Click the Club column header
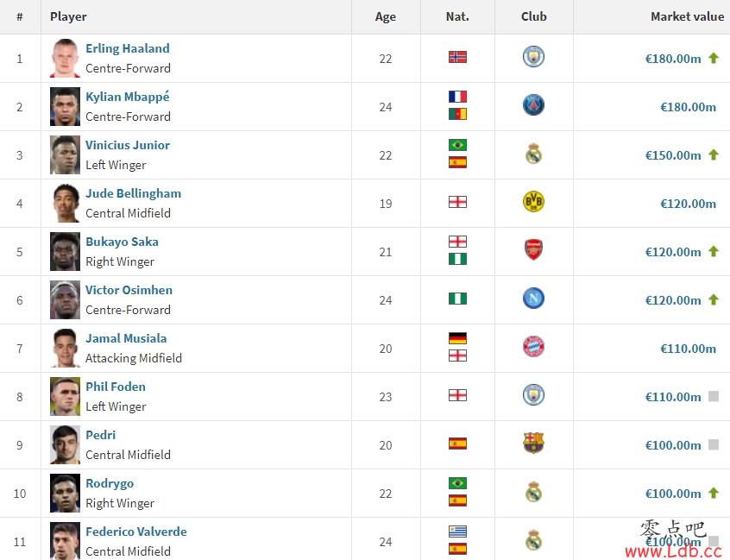Screen dimensions: 730x560 pyautogui.click(x=533, y=16)
